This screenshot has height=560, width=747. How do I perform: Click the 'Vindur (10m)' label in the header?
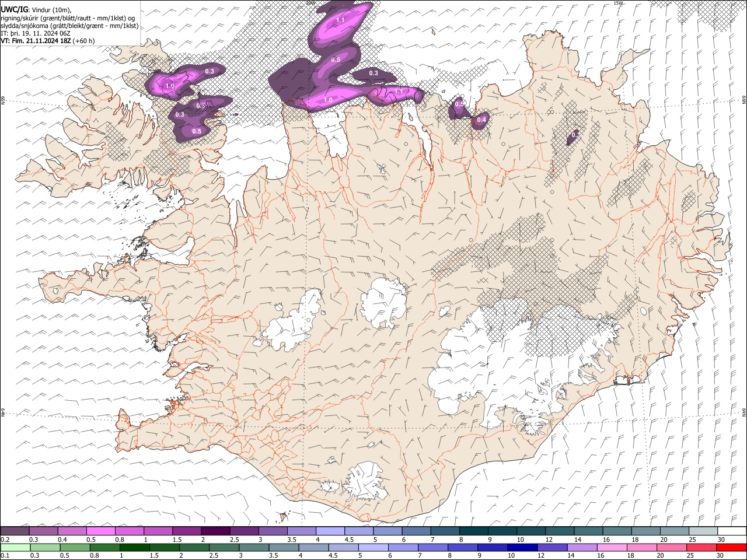(50, 10)
